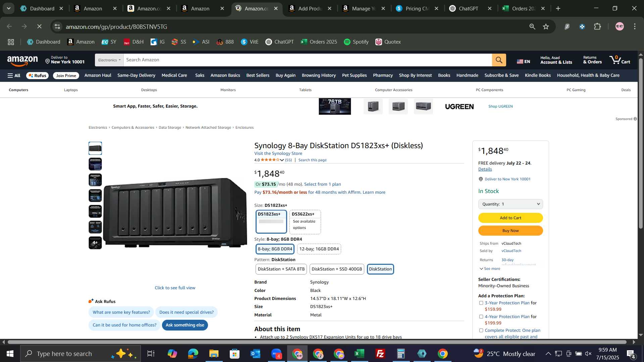
Task: Select DiskStation + SATA 8TB pattern
Action: 281,269
